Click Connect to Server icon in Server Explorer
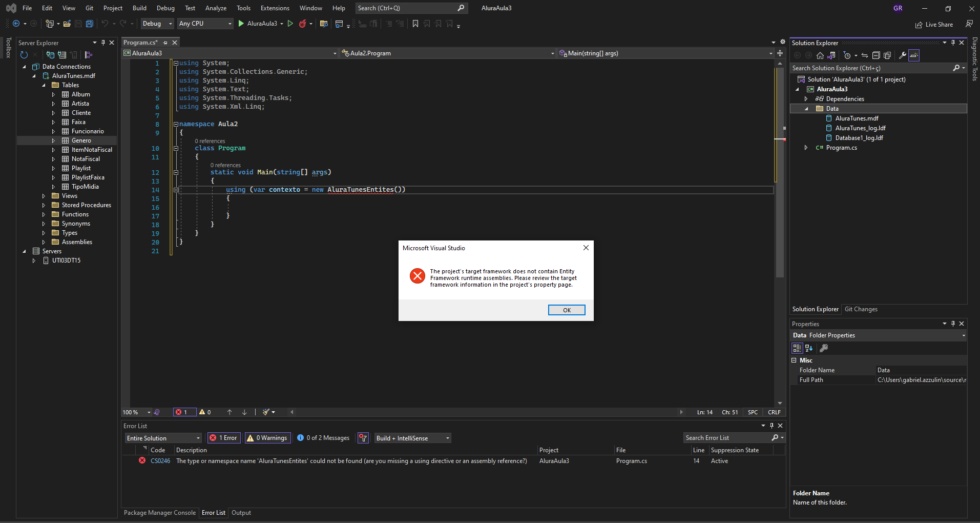 [62, 55]
